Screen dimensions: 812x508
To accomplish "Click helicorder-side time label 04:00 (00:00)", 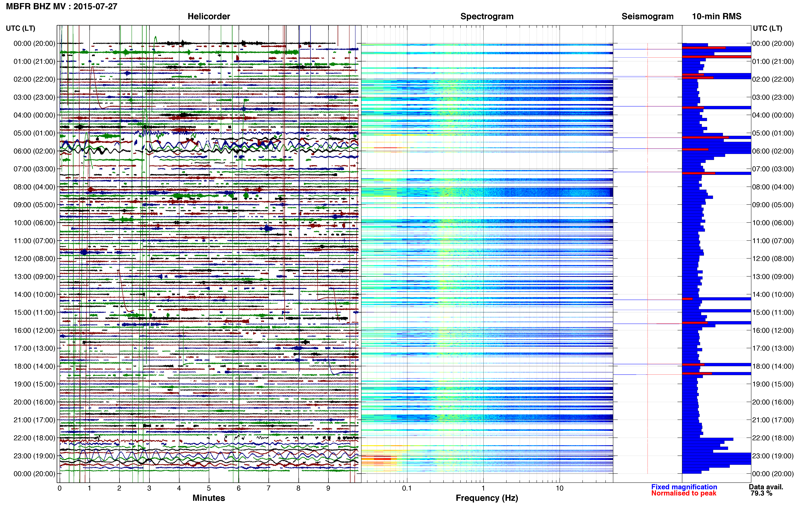I will [34, 115].
